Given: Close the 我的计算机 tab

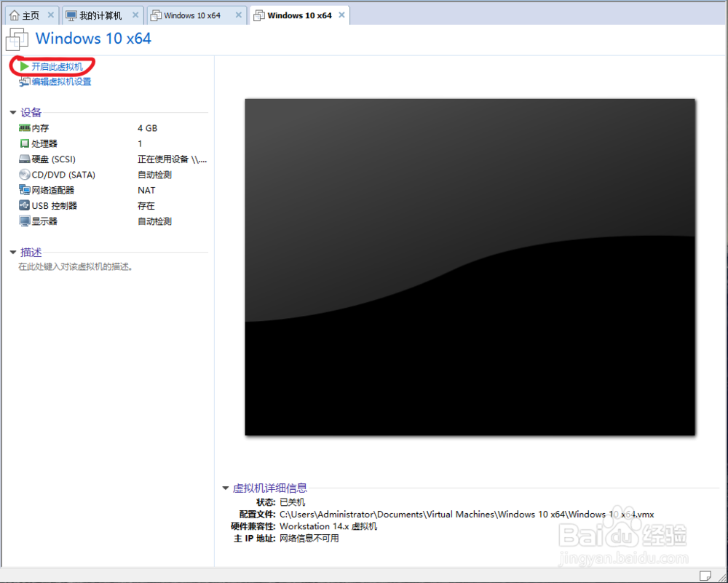Looking at the screenshot, I should [135, 15].
